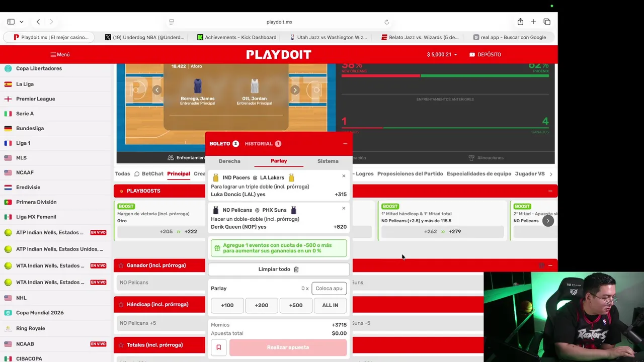The height and width of the screenshot is (362, 644).
Task: Open the Safari share icon
Action: coord(520,22)
